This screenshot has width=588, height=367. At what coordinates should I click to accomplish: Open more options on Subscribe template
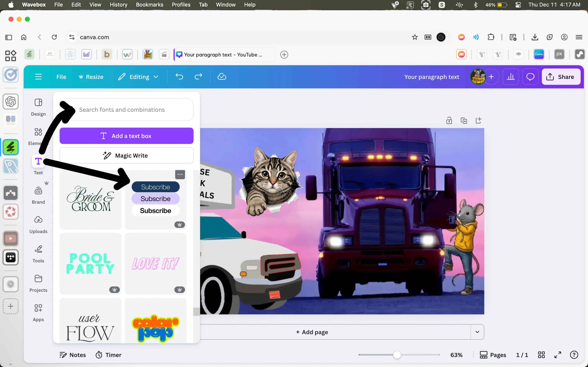[x=180, y=174]
